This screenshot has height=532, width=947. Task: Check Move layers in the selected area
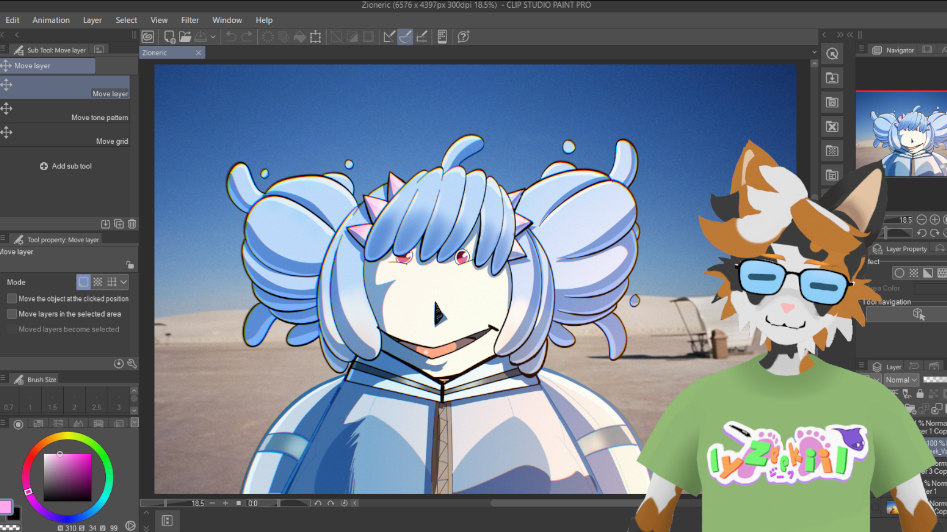coord(12,314)
